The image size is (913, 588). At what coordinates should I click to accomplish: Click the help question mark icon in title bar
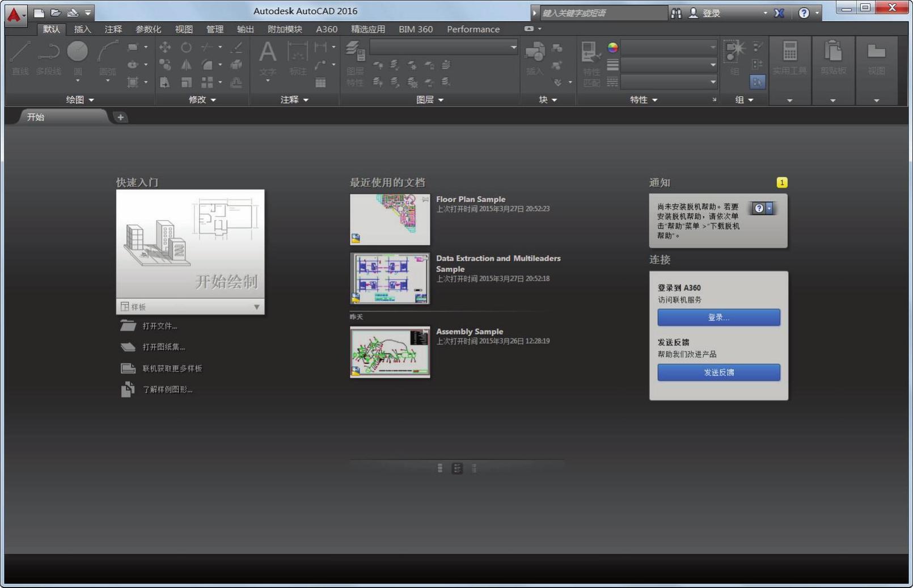pyautogui.click(x=804, y=13)
